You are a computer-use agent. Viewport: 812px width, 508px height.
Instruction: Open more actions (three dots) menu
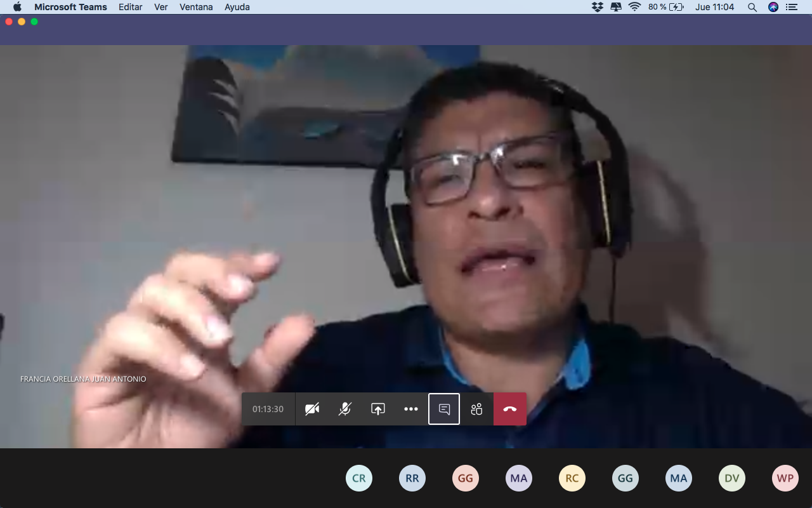(x=411, y=409)
